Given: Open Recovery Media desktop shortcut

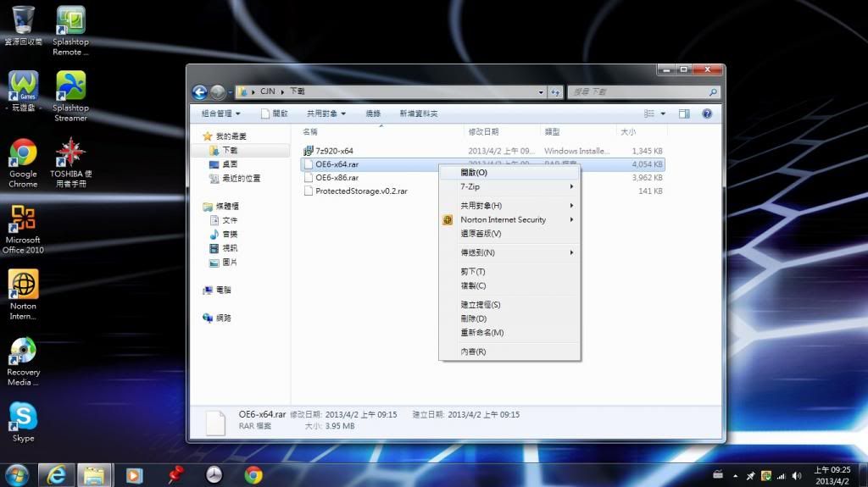Looking at the screenshot, I should coord(23,362).
